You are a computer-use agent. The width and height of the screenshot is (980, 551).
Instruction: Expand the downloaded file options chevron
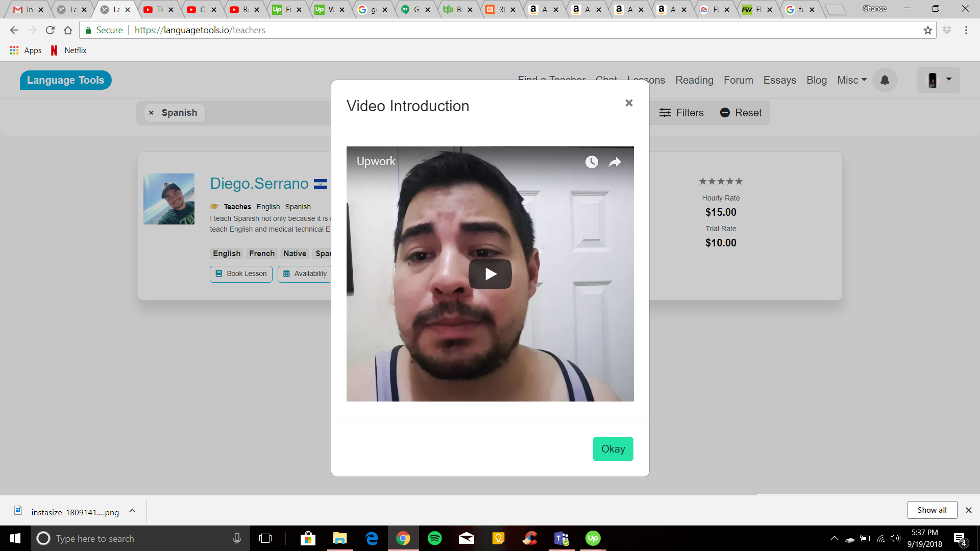(x=132, y=511)
